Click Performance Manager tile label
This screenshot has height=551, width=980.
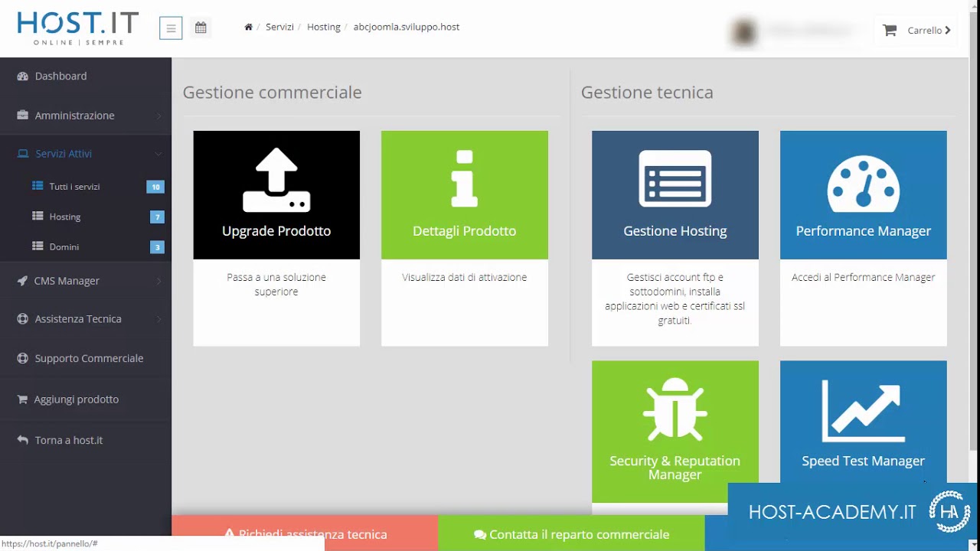click(x=863, y=231)
